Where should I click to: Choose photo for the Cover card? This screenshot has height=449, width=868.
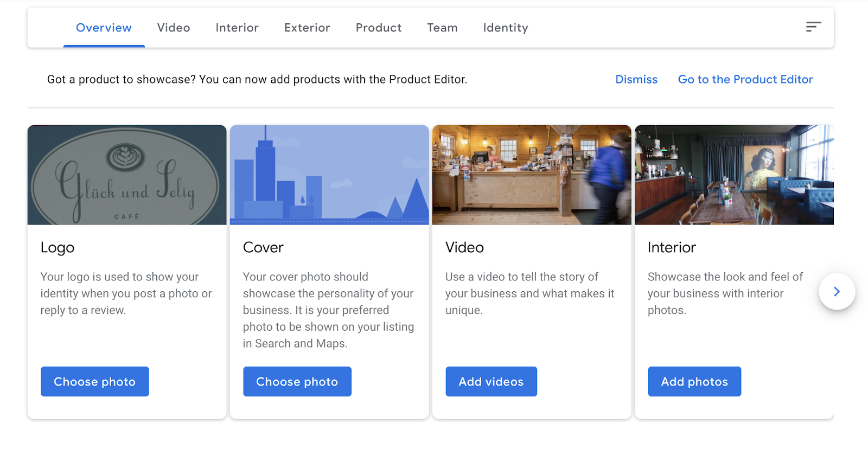click(x=297, y=382)
